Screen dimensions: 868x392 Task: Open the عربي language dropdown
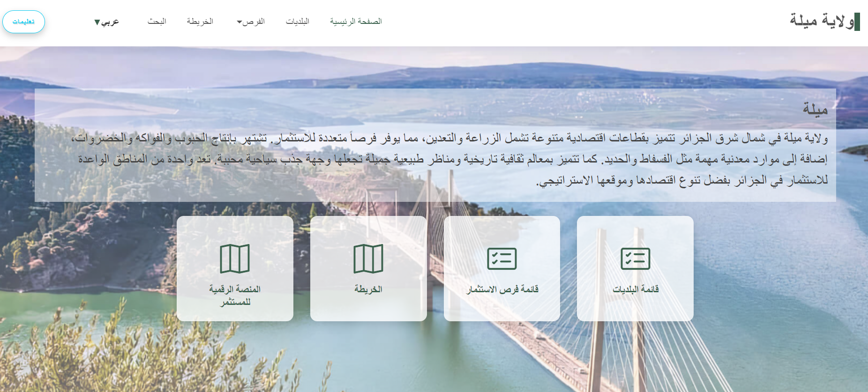[x=106, y=22]
